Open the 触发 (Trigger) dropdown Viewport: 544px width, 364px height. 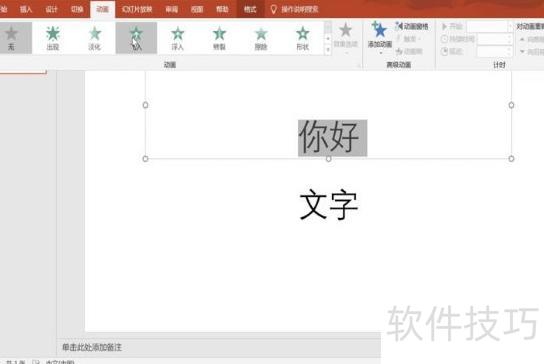(x=409, y=39)
